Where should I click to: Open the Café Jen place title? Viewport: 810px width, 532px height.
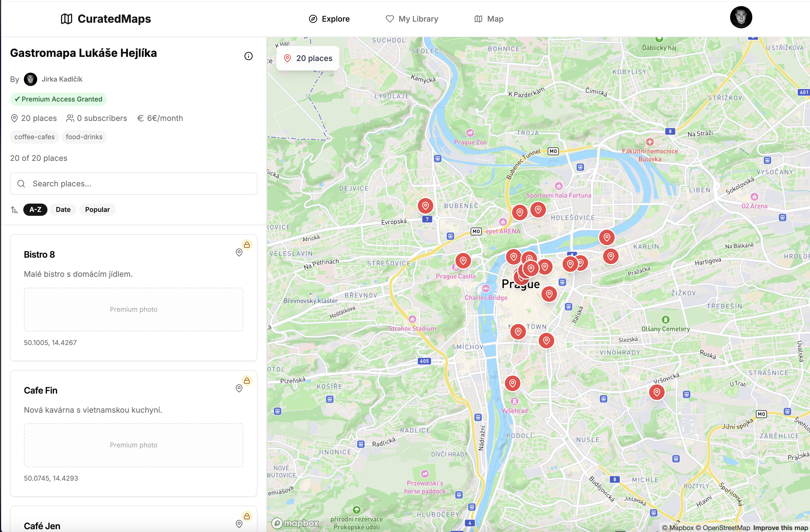point(42,526)
